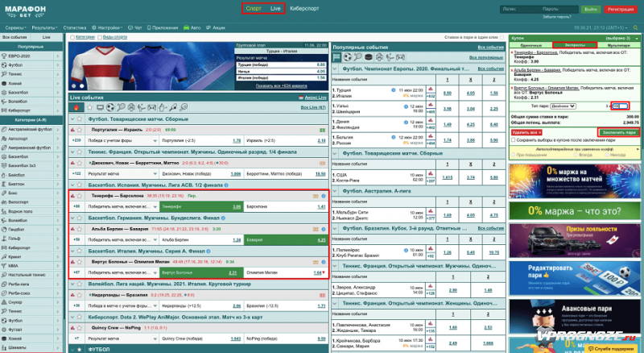Toggle save selections in coupon checkbox
This screenshot has width=644, height=353.
pos(514,139)
